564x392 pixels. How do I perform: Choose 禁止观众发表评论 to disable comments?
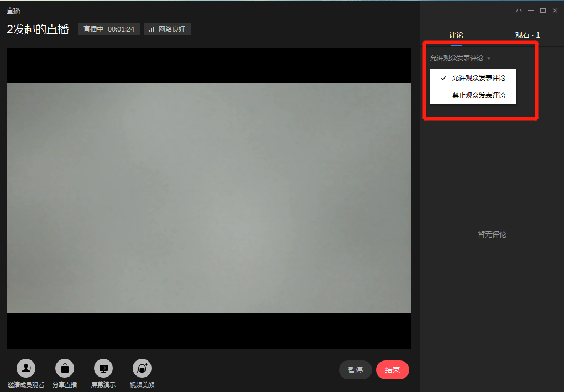click(478, 95)
